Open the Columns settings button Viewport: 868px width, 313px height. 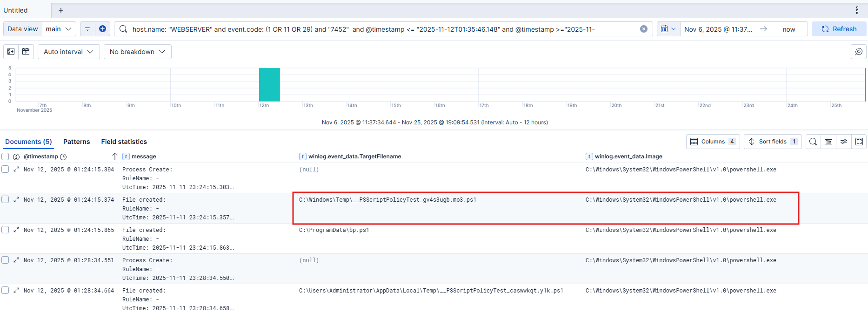coord(713,142)
